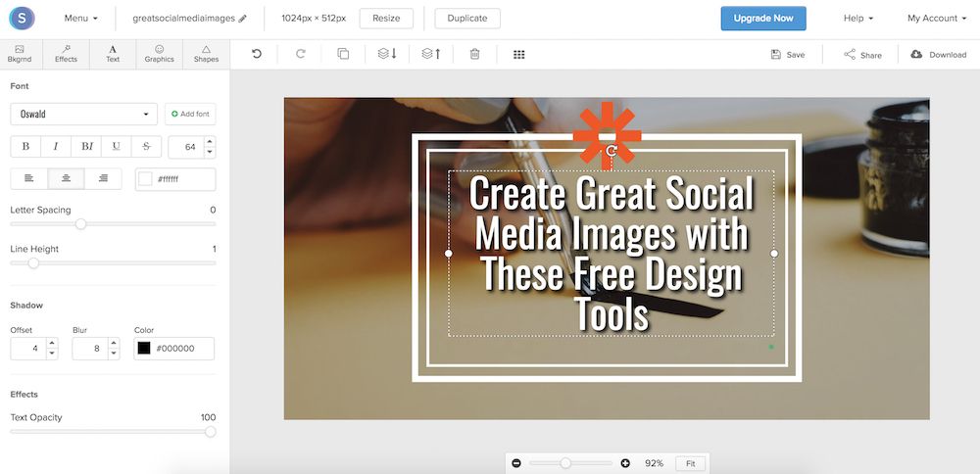Expand the Menu dropdown
Screen dimensions: 980x474
click(80, 19)
